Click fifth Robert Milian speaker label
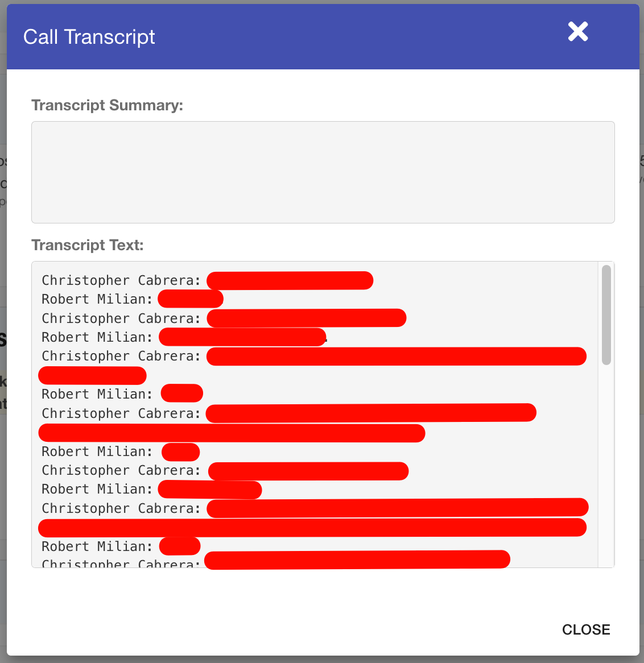This screenshot has width=644, height=663. tap(97, 489)
